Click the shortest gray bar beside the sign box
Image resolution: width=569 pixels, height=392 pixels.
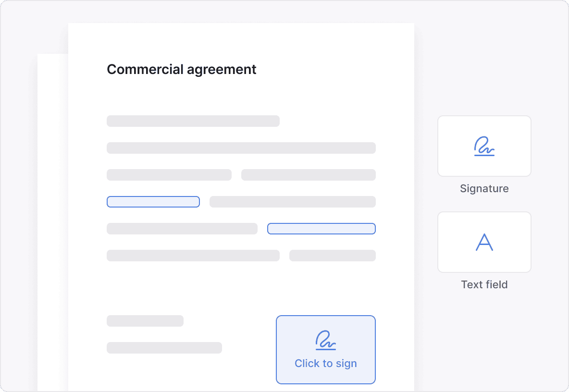pos(145,321)
